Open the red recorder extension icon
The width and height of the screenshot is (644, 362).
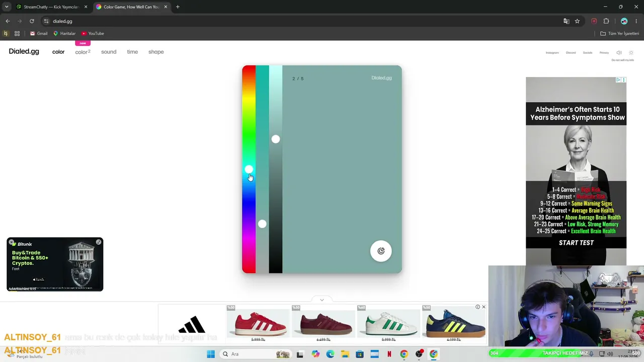pos(594,21)
